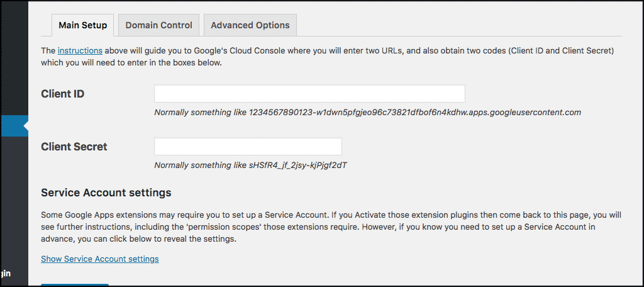The image size is (644, 287).
Task: Select the Advanced Options tab
Action: [x=250, y=25]
